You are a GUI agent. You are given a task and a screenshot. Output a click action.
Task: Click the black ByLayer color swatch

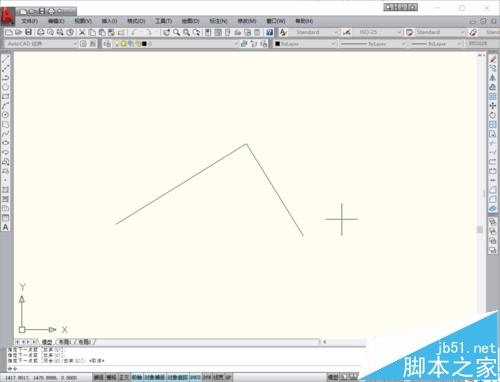277,44
